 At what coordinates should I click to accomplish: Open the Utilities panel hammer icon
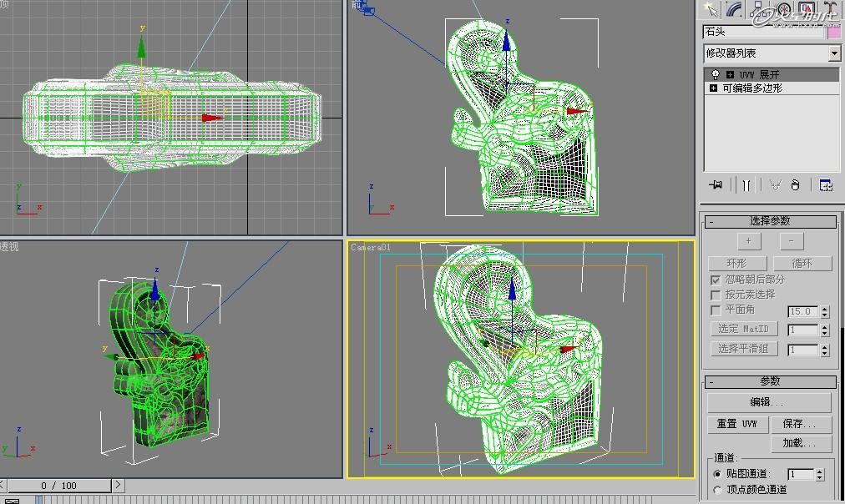tap(831, 10)
